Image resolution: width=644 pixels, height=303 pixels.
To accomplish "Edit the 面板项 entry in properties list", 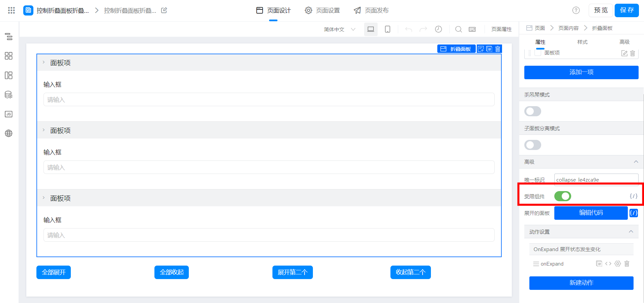I will [624, 53].
